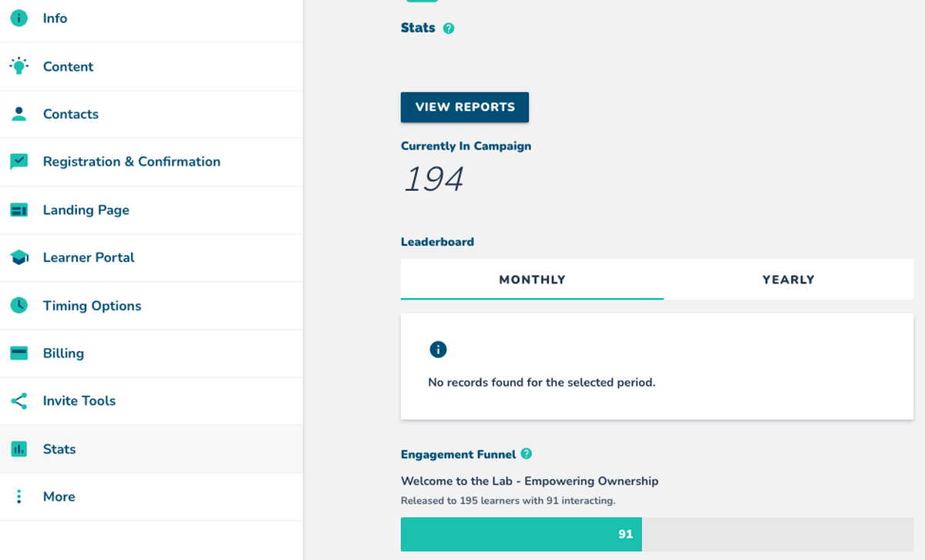Click the Learner Portal graduation cap icon
This screenshot has height=560, width=925.
tap(19, 257)
